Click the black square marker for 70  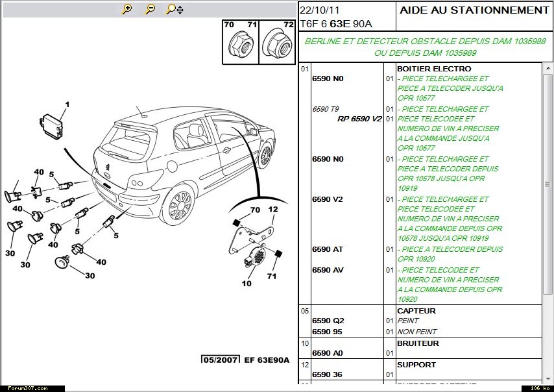click(237, 222)
